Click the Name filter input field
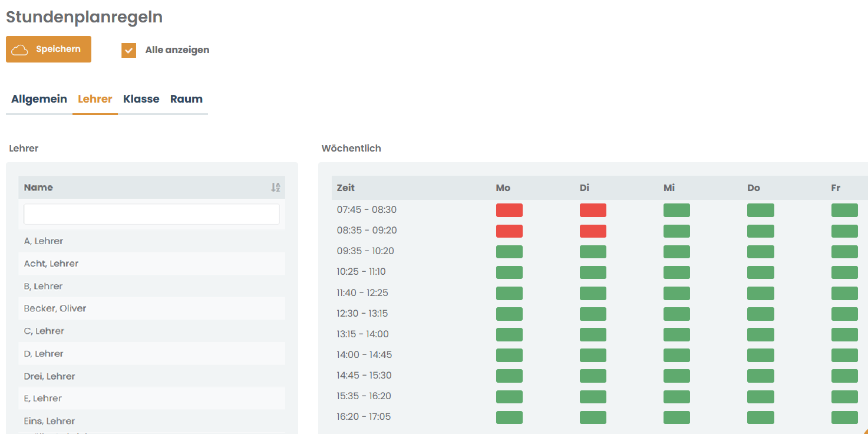Viewport: 868px width, 434px height. (151, 214)
